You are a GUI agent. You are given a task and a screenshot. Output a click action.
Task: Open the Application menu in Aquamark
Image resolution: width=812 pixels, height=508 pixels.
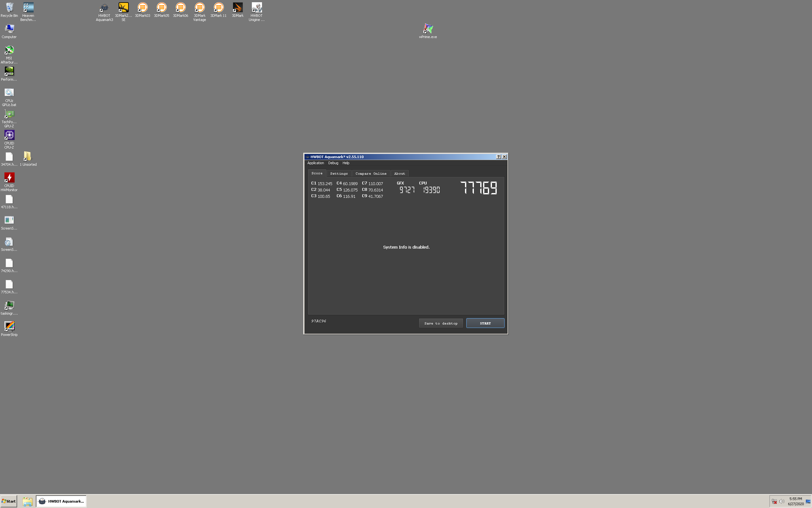point(315,163)
